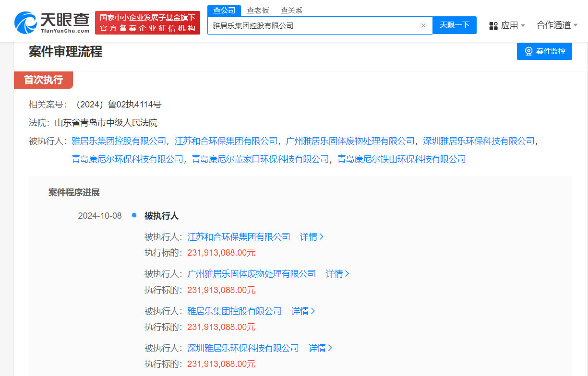Open 详情 for 深圳雅居乐环保科技有限公司
Image resolution: width=588 pixels, height=376 pixels.
click(321, 348)
